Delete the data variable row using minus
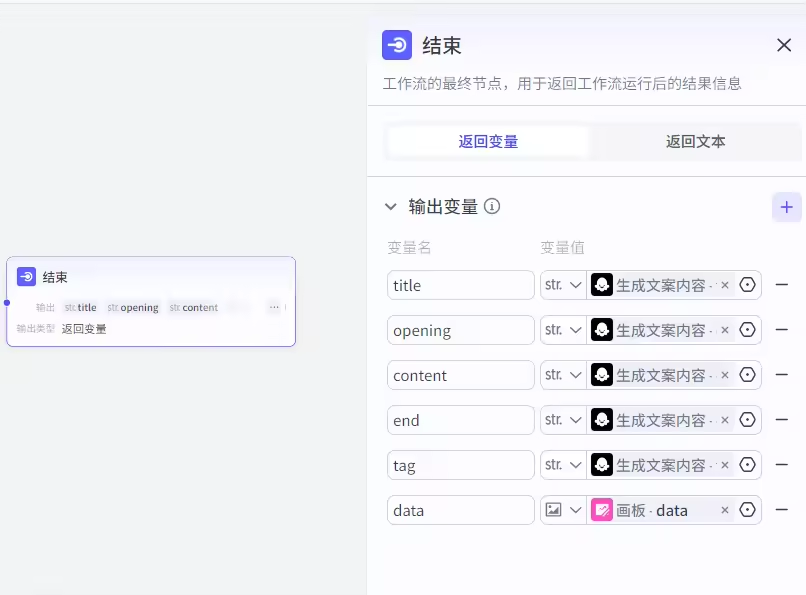This screenshot has height=595, width=806. pos(782,510)
